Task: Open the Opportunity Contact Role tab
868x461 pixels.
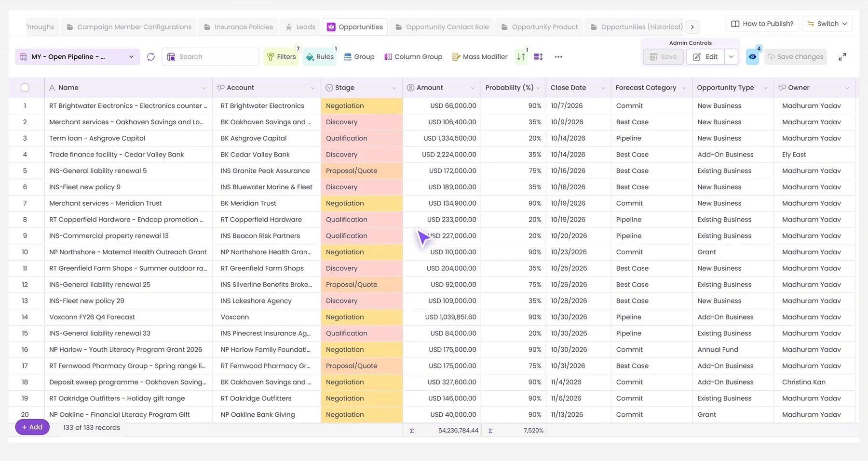Action: click(x=442, y=27)
